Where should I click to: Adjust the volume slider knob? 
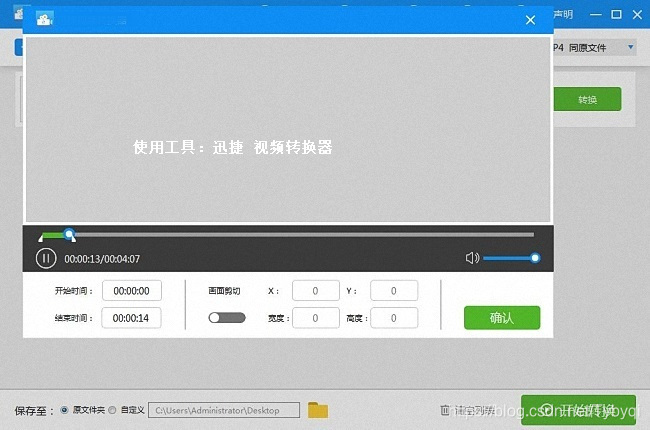[535, 258]
